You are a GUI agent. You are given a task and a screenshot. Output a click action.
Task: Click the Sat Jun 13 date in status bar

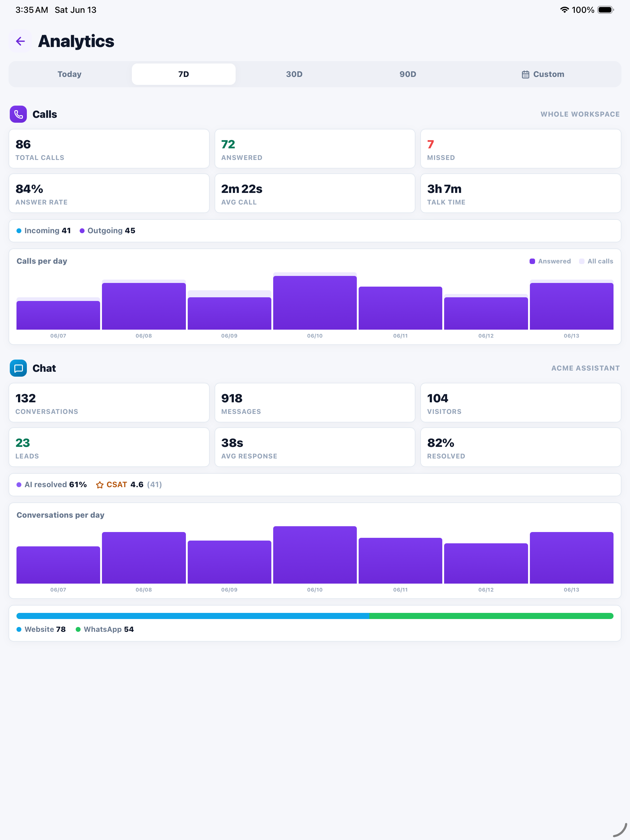click(x=76, y=10)
